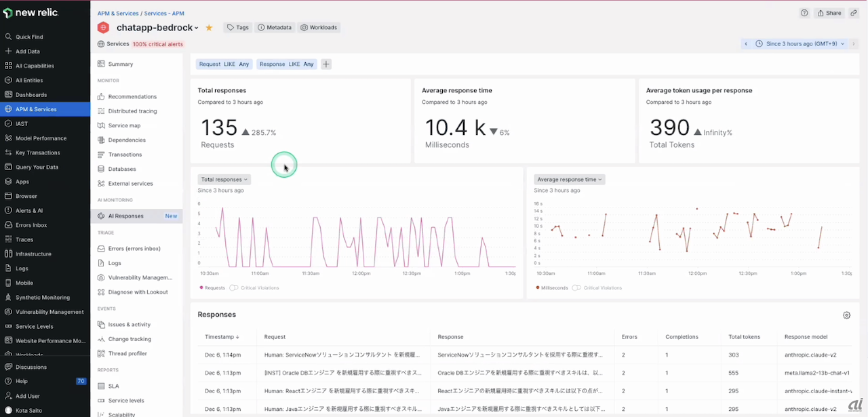Screen dimensions: 868x417
Task: Expand the Average response time dropdown
Action: [568, 180]
